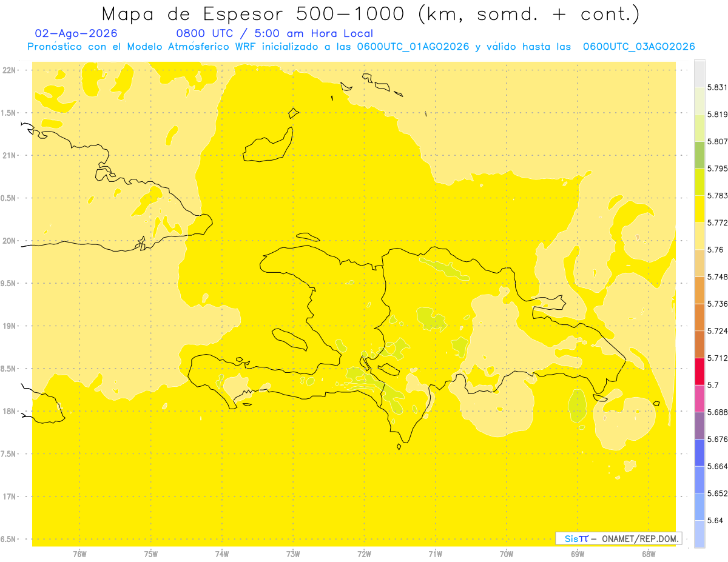Click the '5.736' colorbar value
Screen dimensions: 728x562
coord(717,304)
